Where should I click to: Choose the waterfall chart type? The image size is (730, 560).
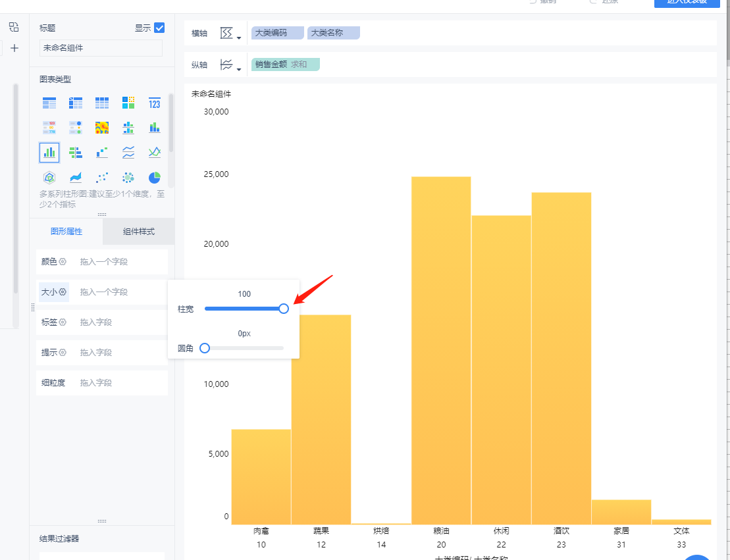click(x=102, y=152)
